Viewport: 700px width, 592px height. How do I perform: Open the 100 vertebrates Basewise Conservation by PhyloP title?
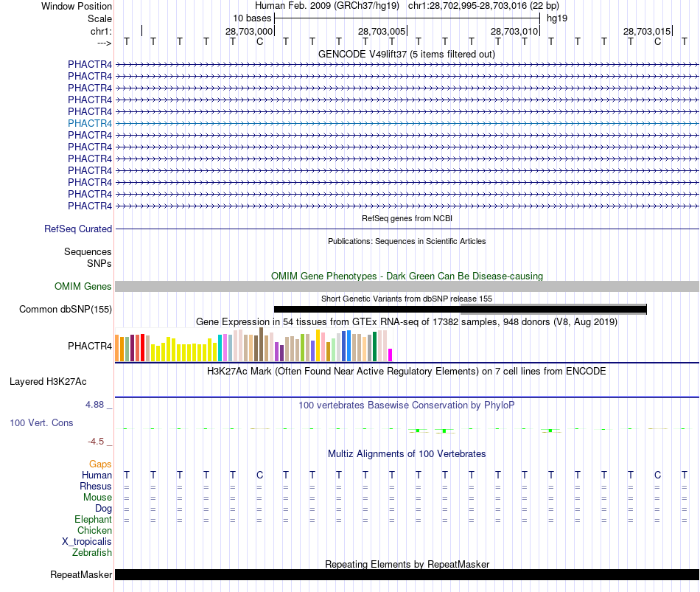[407, 405]
